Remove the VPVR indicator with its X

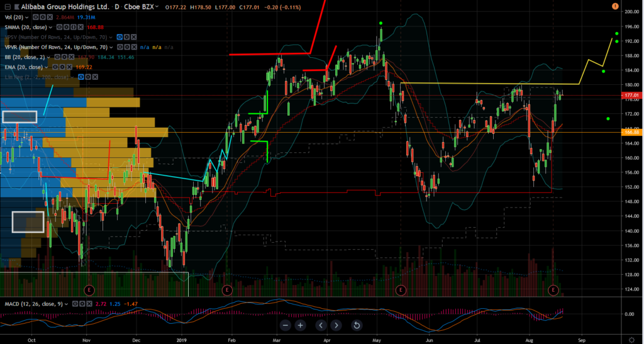point(134,47)
